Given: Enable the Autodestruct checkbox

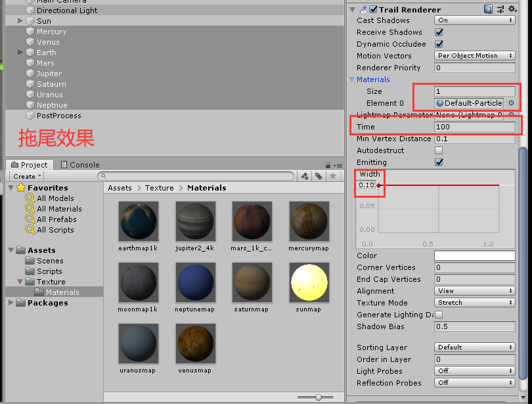Looking at the screenshot, I should [x=439, y=150].
